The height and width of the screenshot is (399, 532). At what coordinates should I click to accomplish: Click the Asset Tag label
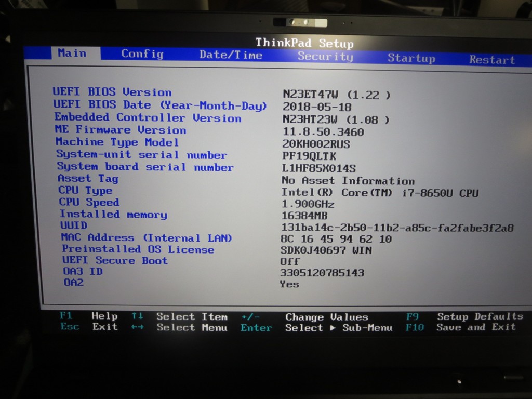point(88,179)
